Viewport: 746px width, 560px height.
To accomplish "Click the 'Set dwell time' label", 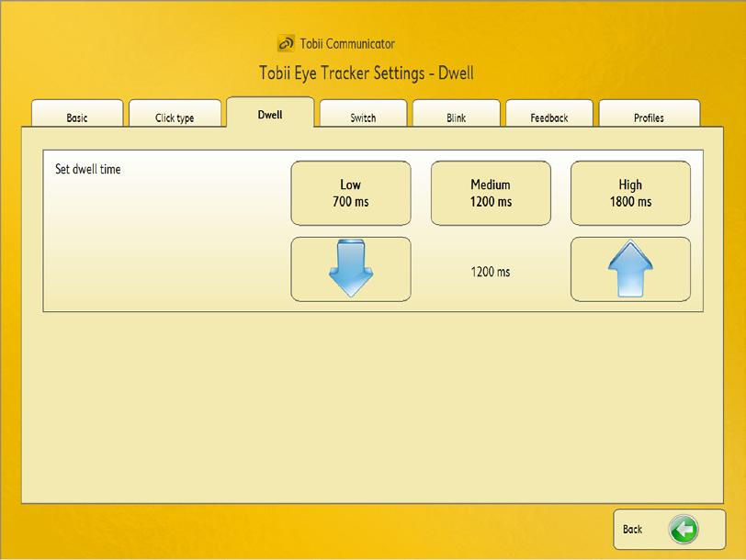I will [88, 169].
